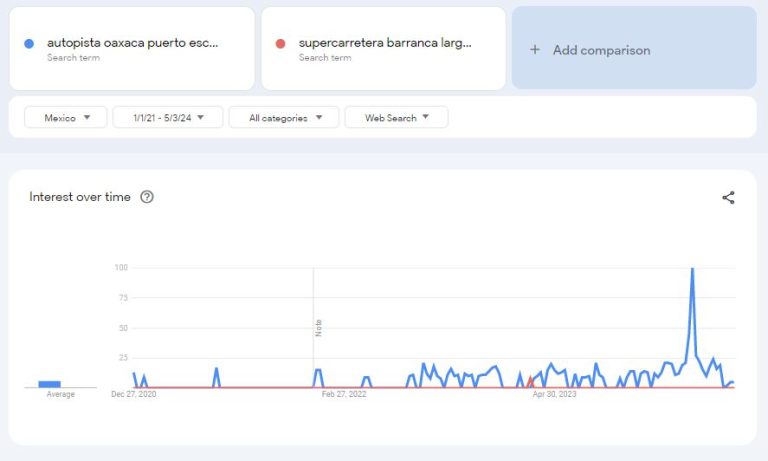Viewport: 768px width, 461px height.
Task: Expand the Web Search type dropdown
Action: click(397, 118)
